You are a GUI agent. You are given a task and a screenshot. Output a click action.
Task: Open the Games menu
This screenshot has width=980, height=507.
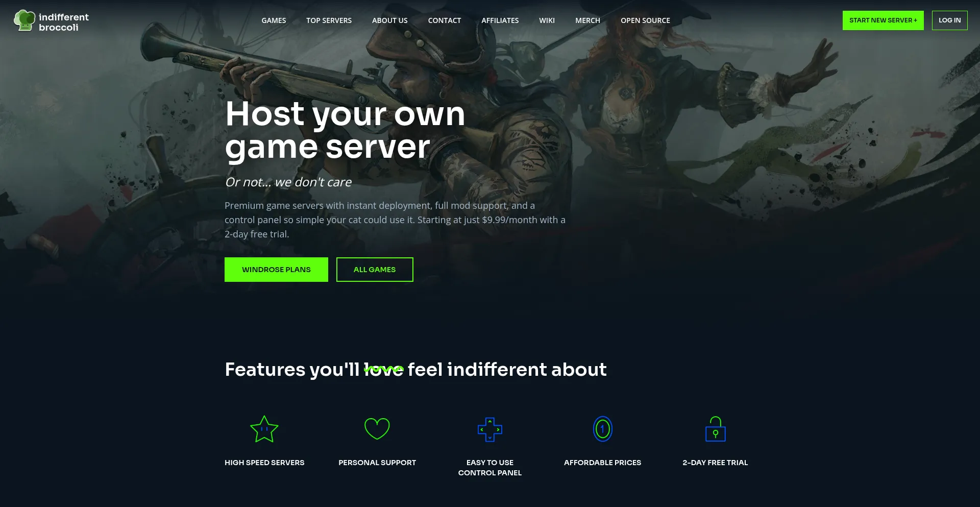274,20
